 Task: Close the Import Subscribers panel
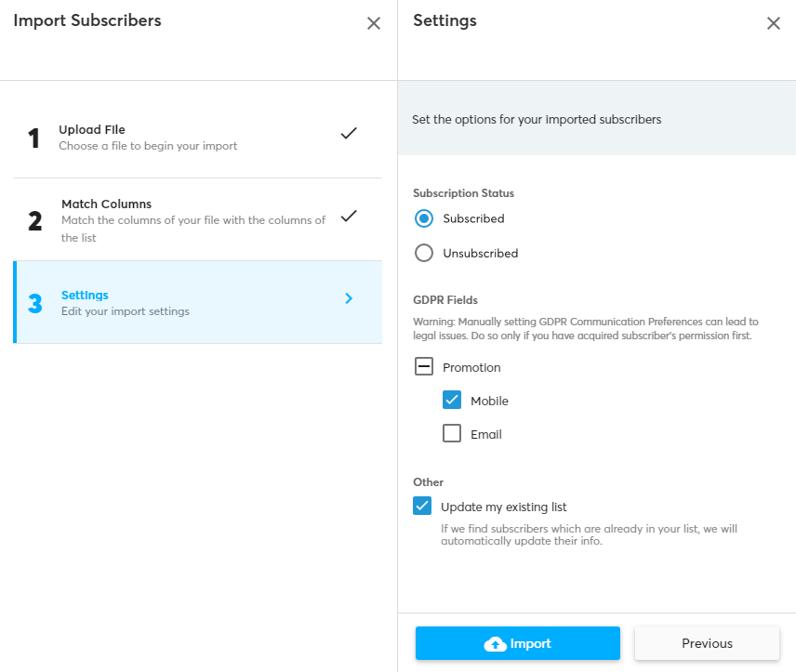click(373, 23)
